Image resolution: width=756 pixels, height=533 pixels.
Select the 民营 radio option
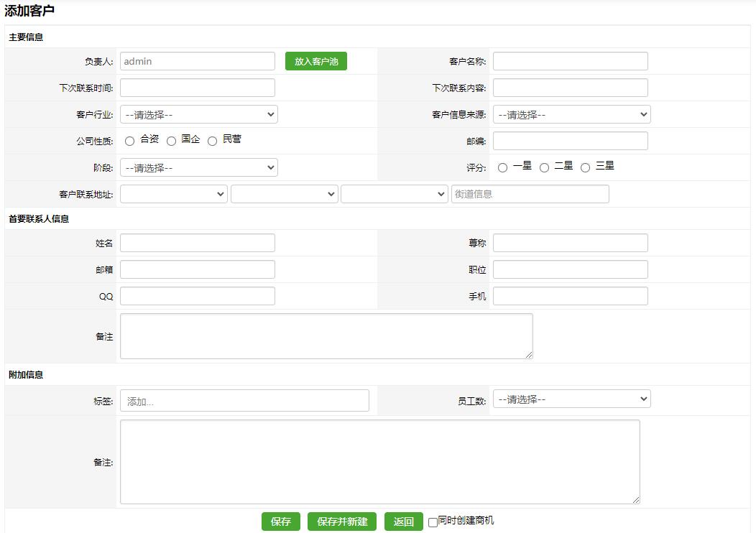click(212, 142)
